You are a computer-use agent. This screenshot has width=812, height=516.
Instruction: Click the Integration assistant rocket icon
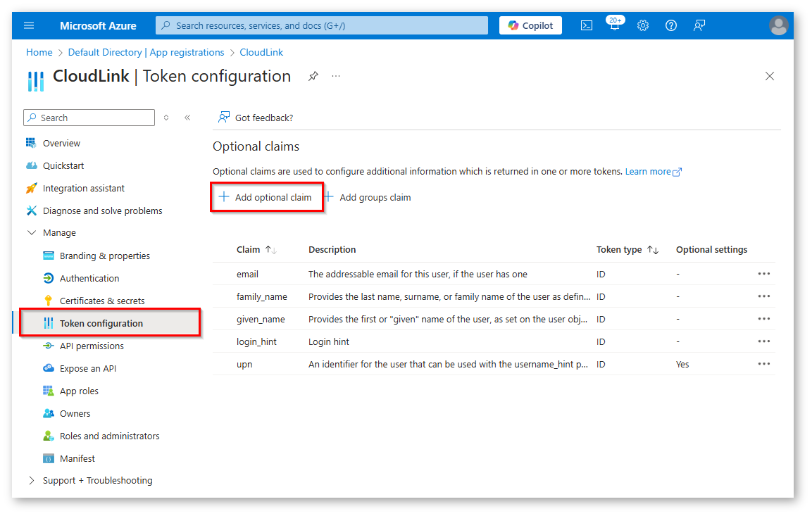pos(31,188)
